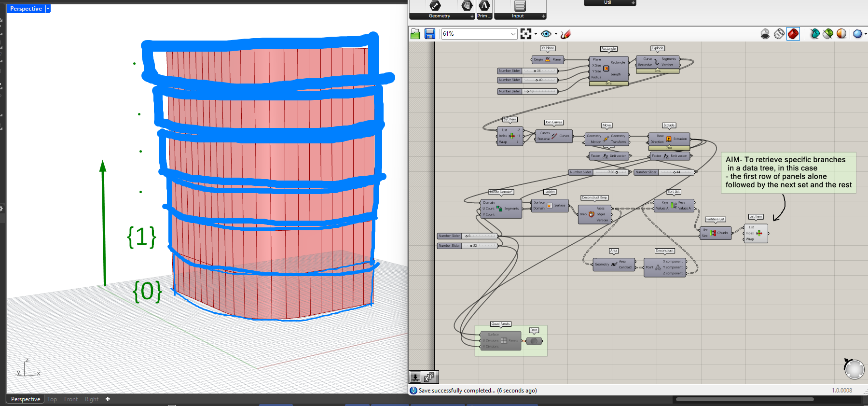Click the download arrow icon at canvas bottom-left
Screen dimensions: 868x406
pos(415,377)
